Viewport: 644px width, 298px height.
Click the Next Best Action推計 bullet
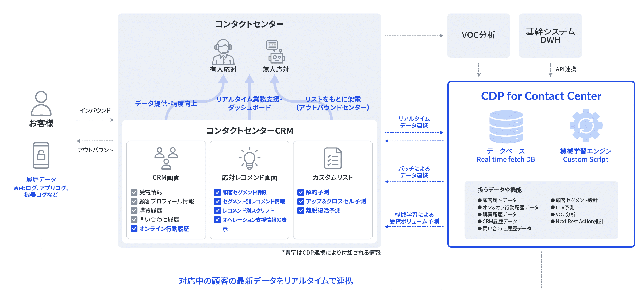pyautogui.click(x=577, y=221)
